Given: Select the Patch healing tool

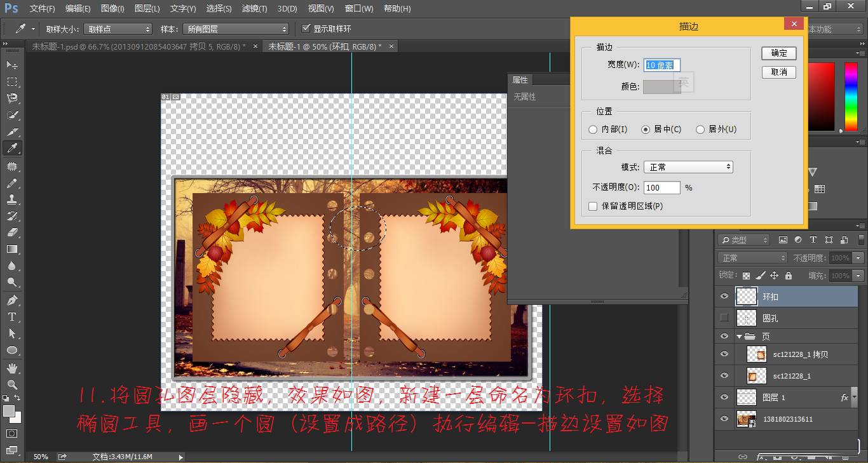Looking at the screenshot, I should pyautogui.click(x=12, y=166).
